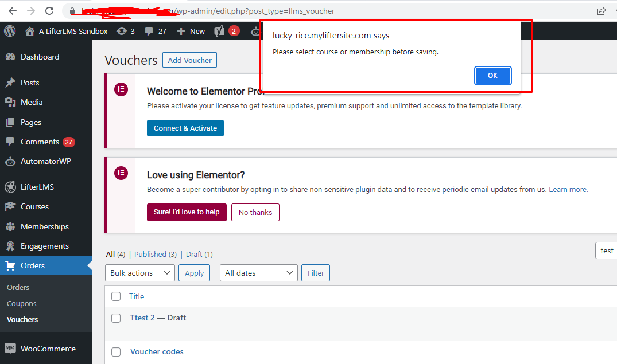This screenshot has height=364, width=617.
Task: Click inside the test search field
Action: click(606, 251)
